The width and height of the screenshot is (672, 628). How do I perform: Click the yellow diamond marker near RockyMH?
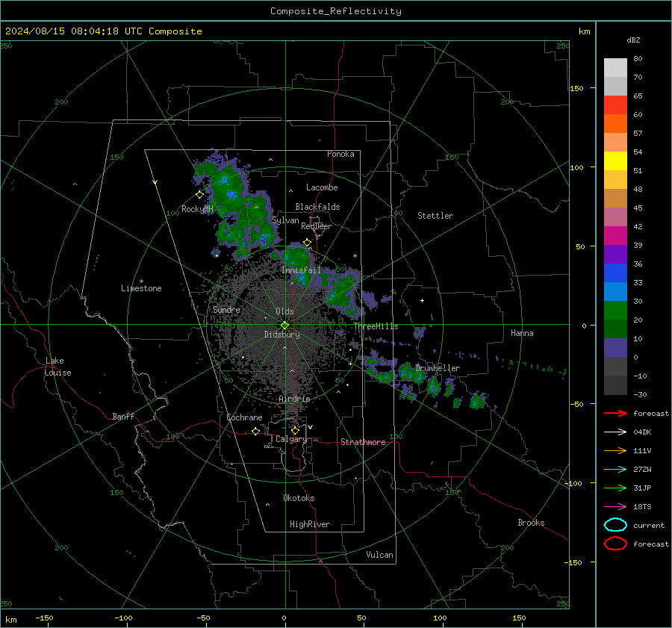pyautogui.click(x=199, y=195)
